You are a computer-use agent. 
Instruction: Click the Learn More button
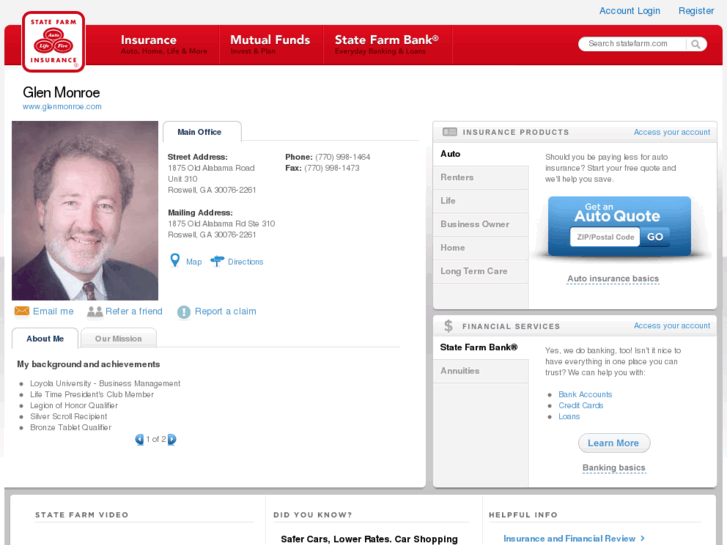click(613, 443)
